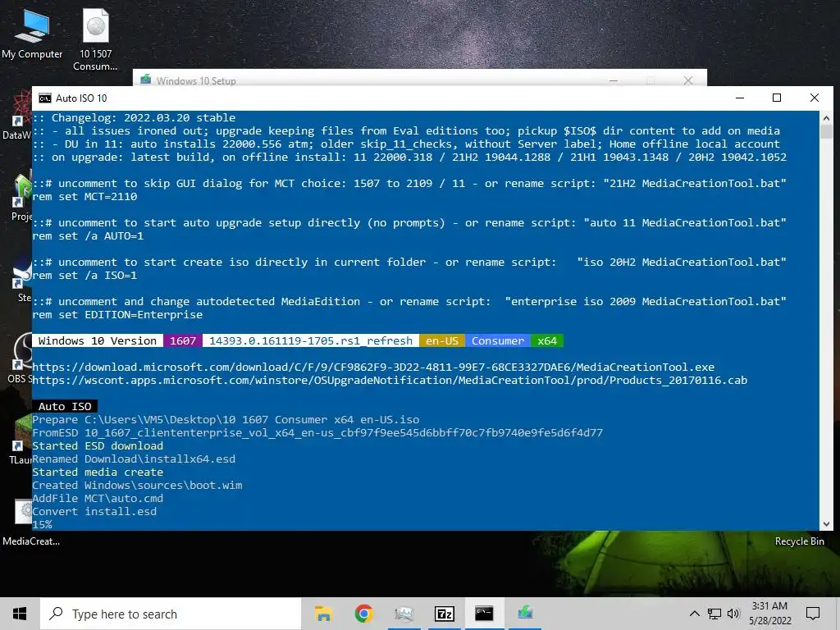The image size is (840, 630).
Task: Open the 7-Zip taskbar icon
Action: click(x=444, y=614)
